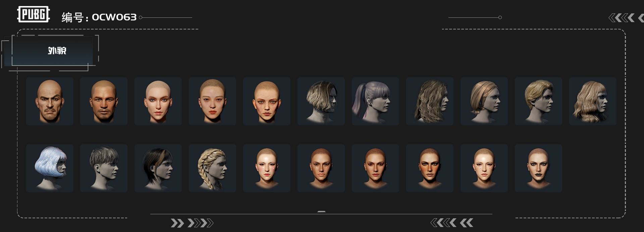This screenshot has height=232, width=644.
Task: Click the PUBG logo
Action: [x=33, y=14]
